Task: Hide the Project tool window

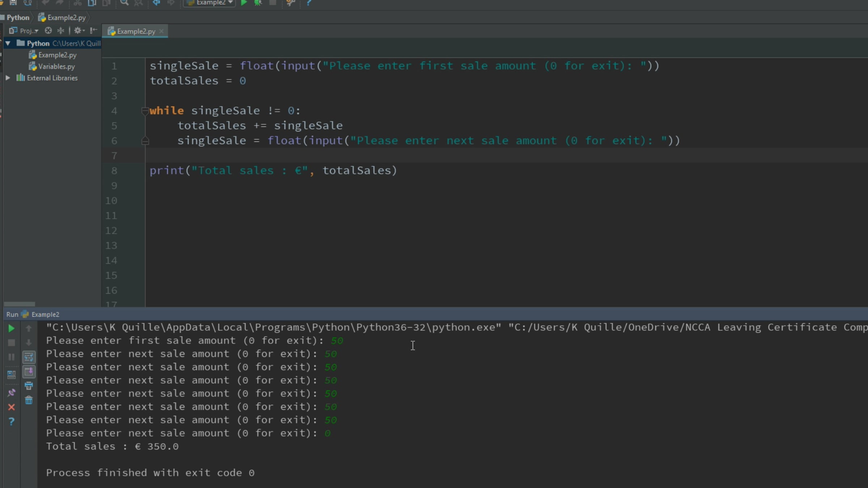Action: click(94, 31)
